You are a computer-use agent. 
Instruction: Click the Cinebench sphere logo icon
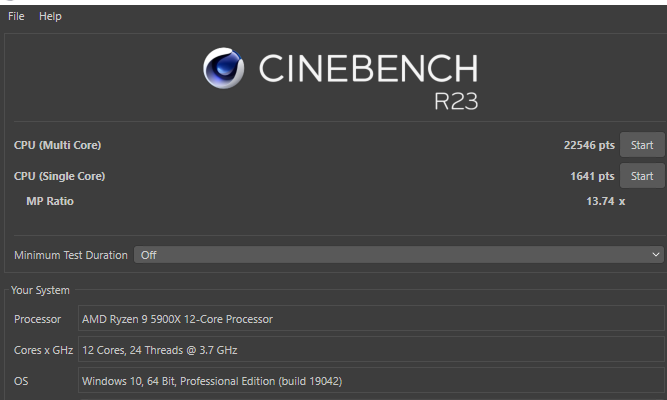[223, 68]
